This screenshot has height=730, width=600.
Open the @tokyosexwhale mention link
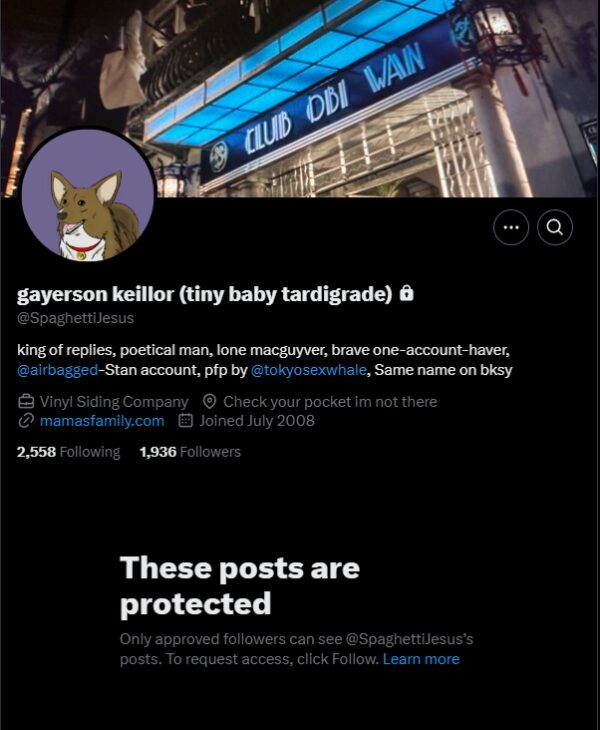(x=309, y=370)
